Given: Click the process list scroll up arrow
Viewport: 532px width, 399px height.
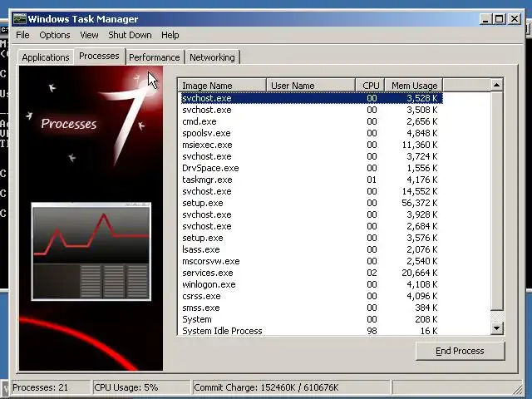Looking at the screenshot, I should [497, 85].
